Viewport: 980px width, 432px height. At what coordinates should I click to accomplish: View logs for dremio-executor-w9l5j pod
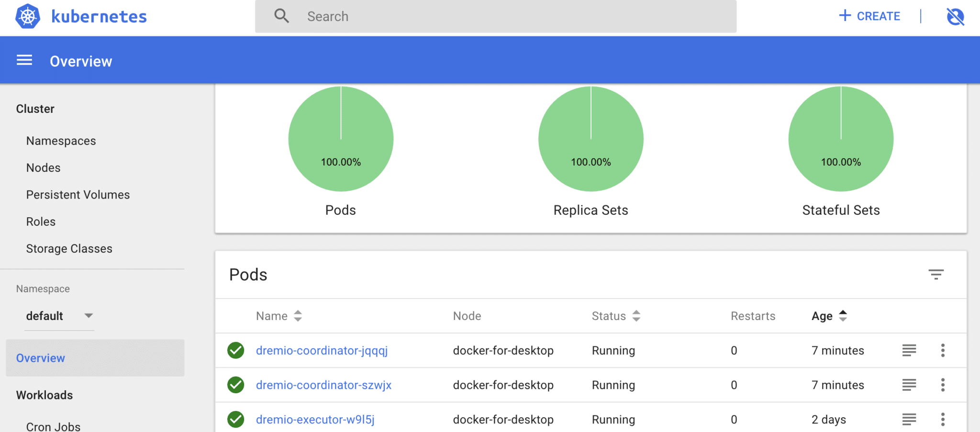click(909, 419)
